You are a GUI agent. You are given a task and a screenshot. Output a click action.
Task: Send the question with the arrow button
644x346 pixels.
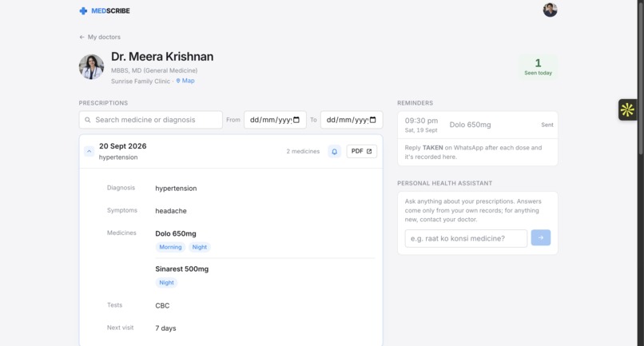[x=541, y=237]
